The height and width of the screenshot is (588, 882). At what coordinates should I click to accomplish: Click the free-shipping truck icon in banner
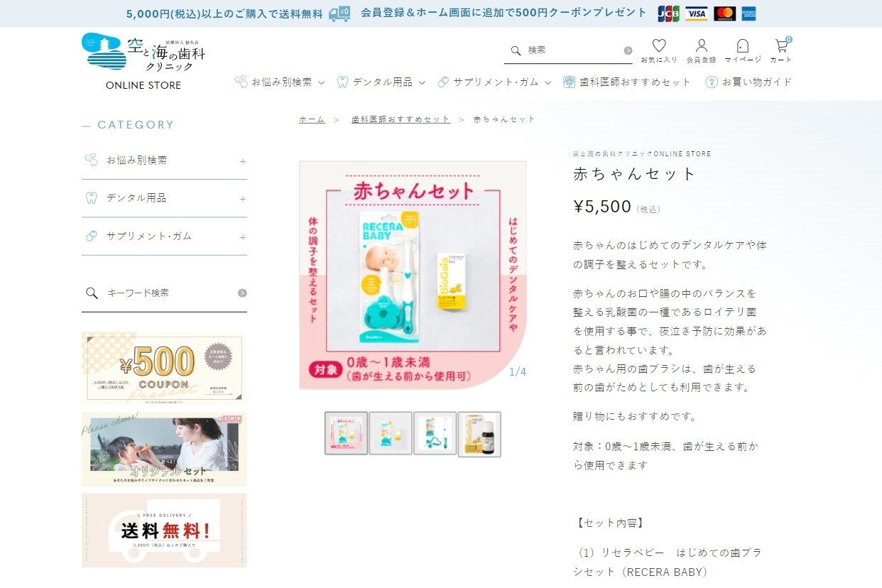click(x=339, y=13)
